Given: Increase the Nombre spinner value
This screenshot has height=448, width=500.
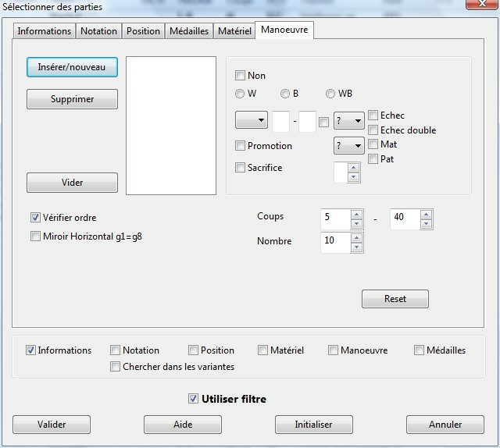Looking at the screenshot, I should click(x=356, y=238).
